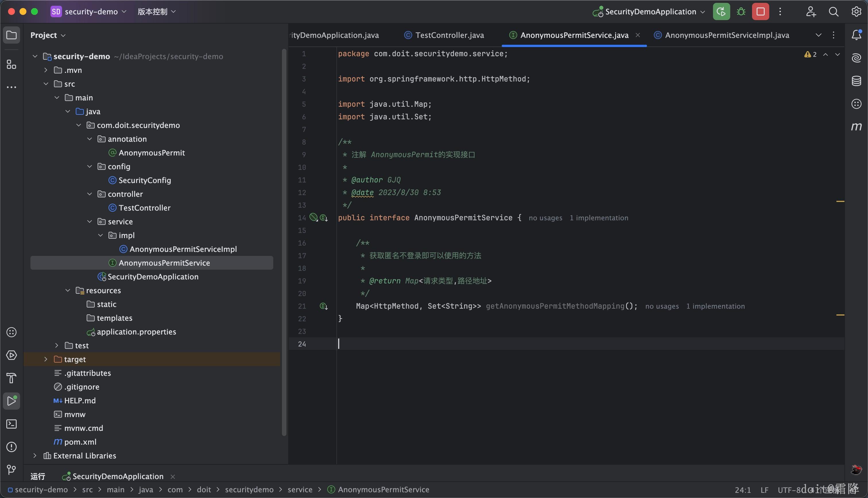
Task: Click the project tree vertical scrollbar
Action: click(x=284, y=240)
